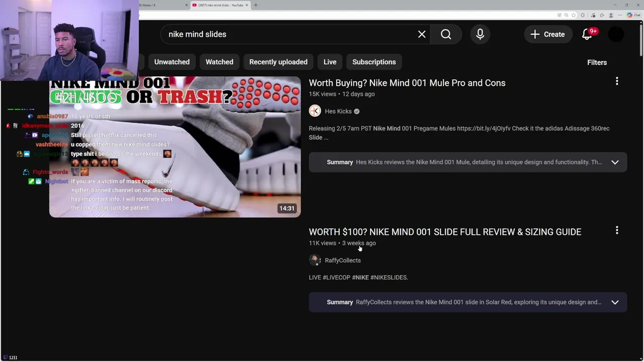Open options for RaffyCollects video
This screenshot has height=362, width=644.
(x=617, y=230)
